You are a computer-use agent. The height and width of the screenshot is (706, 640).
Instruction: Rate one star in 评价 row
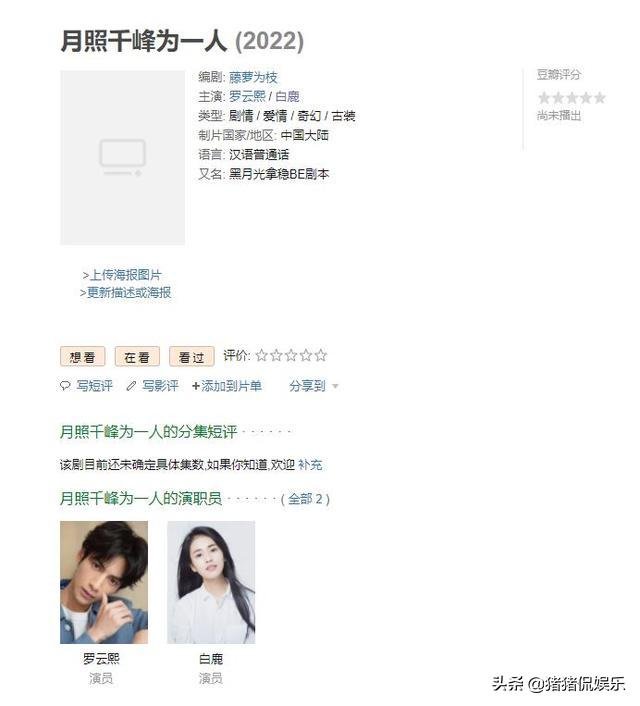(x=262, y=356)
